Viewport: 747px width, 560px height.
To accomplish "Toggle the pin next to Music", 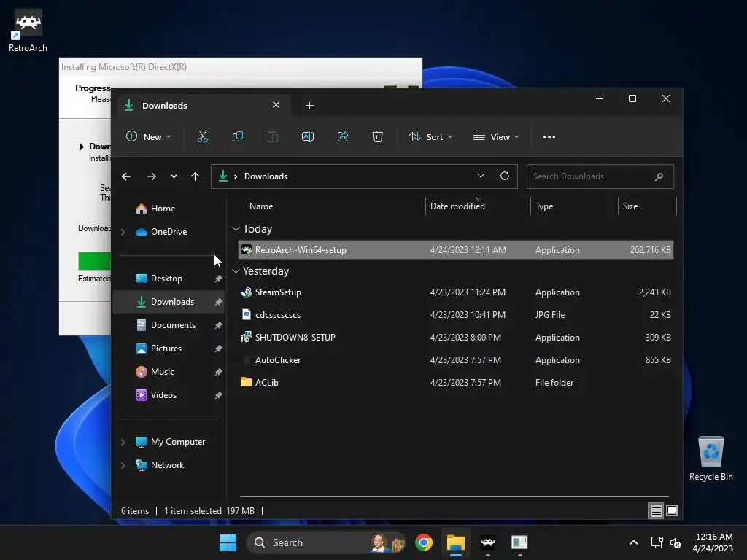I will point(218,372).
